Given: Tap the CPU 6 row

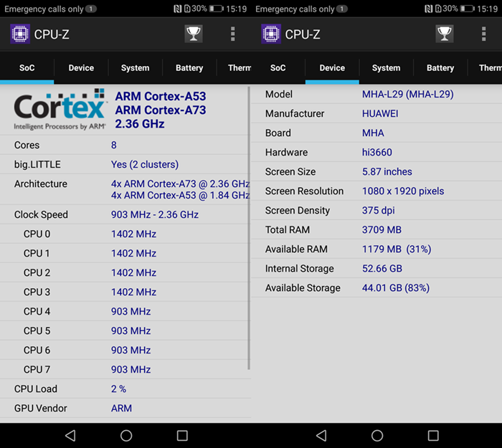Looking at the screenshot, I should (x=125, y=350).
